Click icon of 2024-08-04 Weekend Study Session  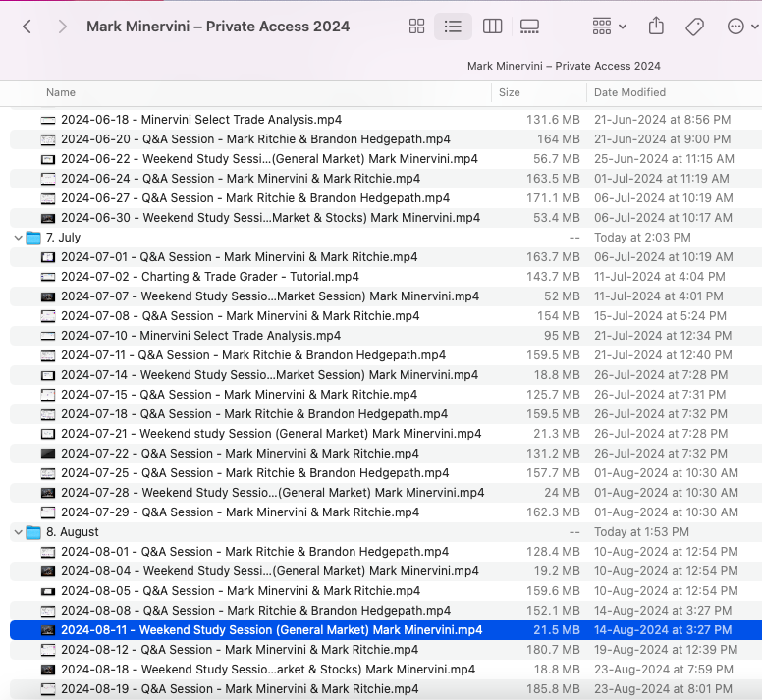click(x=47, y=571)
